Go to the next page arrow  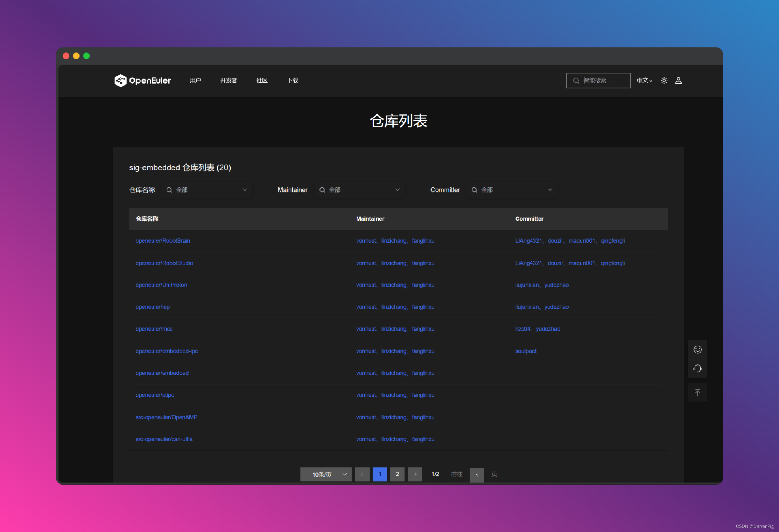click(x=415, y=474)
